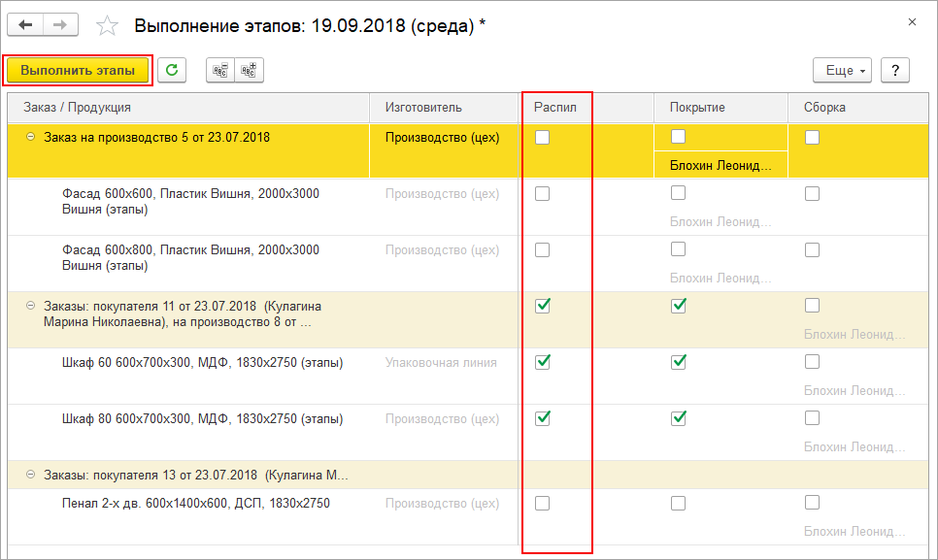Close the form with X icon
The height and width of the screenshot is (560, 938).
(x=912, y=21)
